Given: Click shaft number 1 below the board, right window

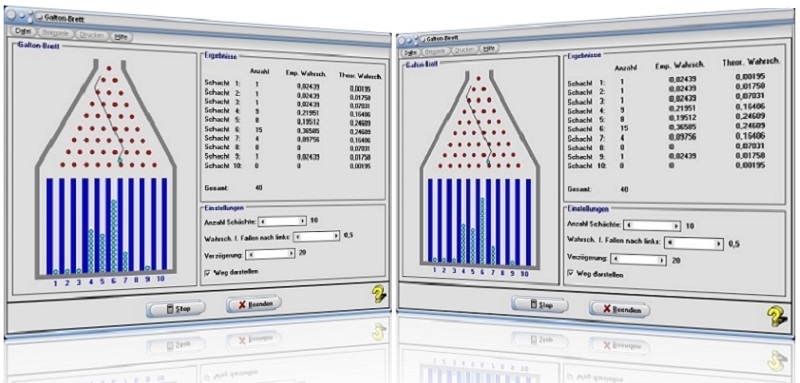Looking at the screenshot, I should [x=434, y=270].
